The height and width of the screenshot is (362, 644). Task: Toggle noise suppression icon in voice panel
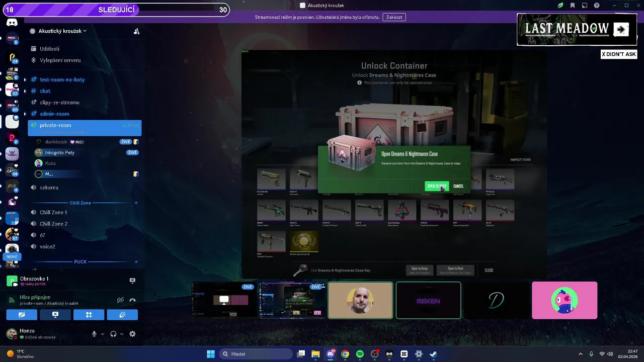coord(120,300)
